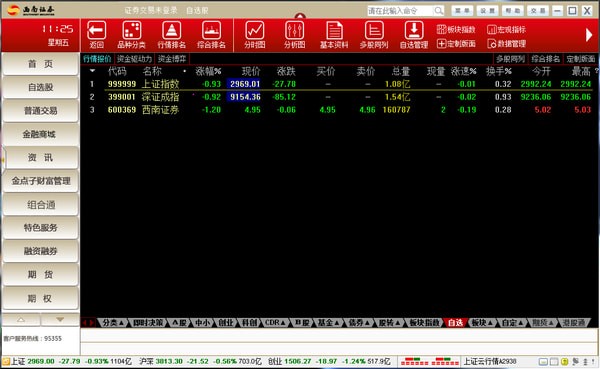600x369 pixels.
Task: Click the command input field
Action: 401,11
